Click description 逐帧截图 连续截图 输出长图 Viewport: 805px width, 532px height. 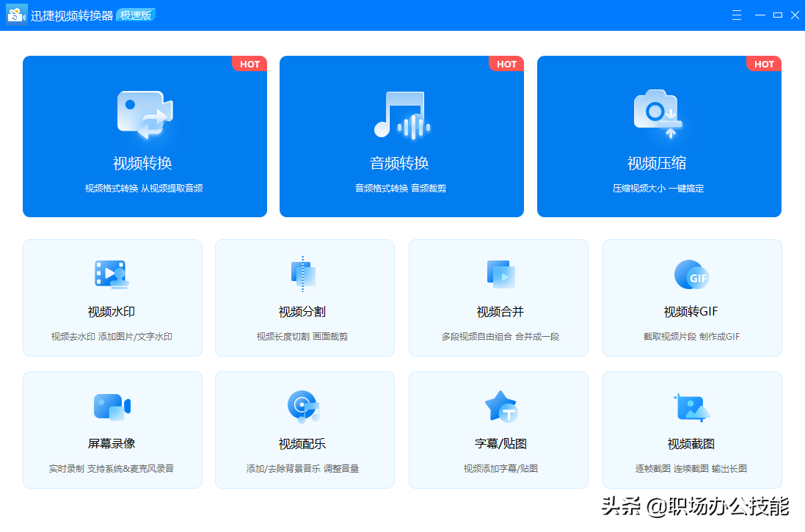coord(691,469)
